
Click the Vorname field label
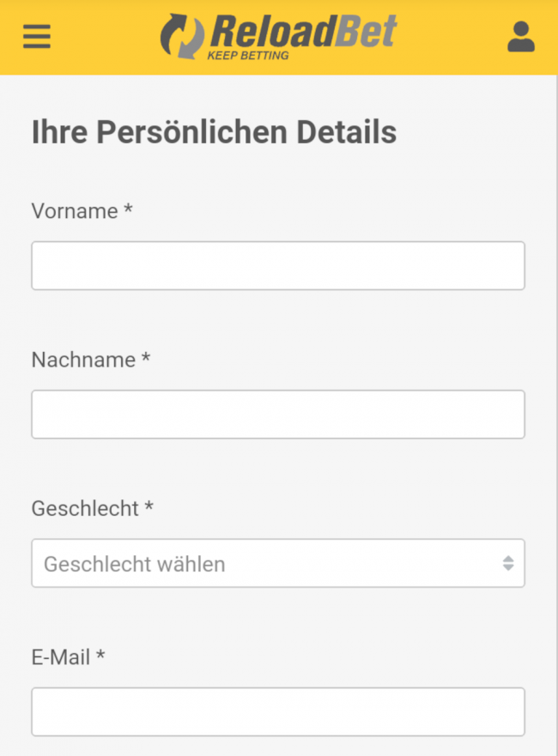point(75,211)
